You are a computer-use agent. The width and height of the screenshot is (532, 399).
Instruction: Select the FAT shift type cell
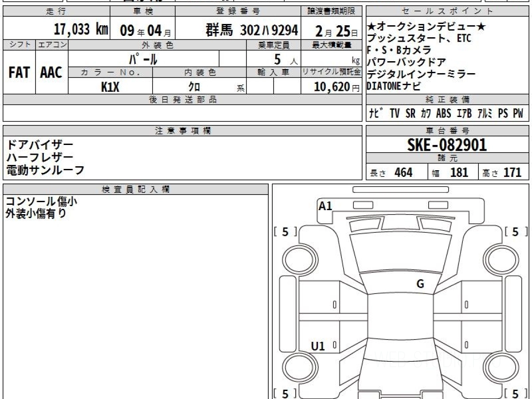point(19,73)
